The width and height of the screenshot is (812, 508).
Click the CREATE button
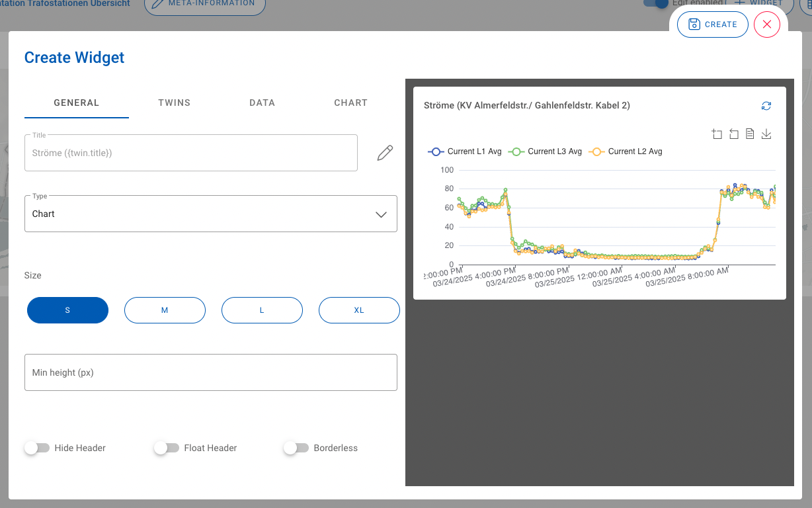click(x=712, y=24)
